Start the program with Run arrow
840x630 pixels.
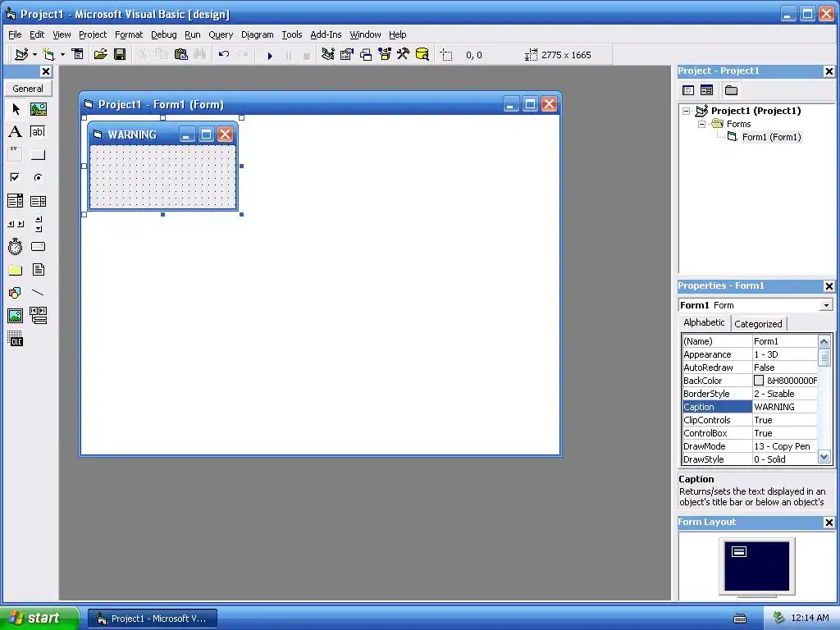270,55
